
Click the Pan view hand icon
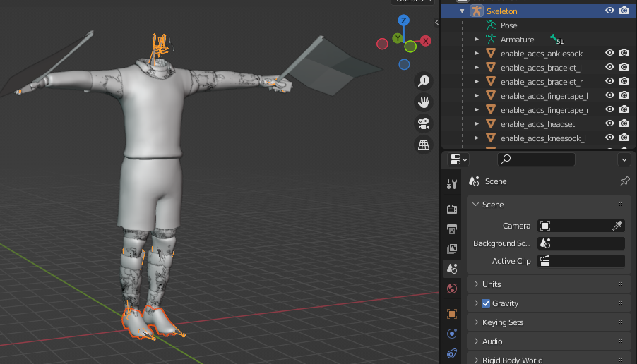[424, 102]
